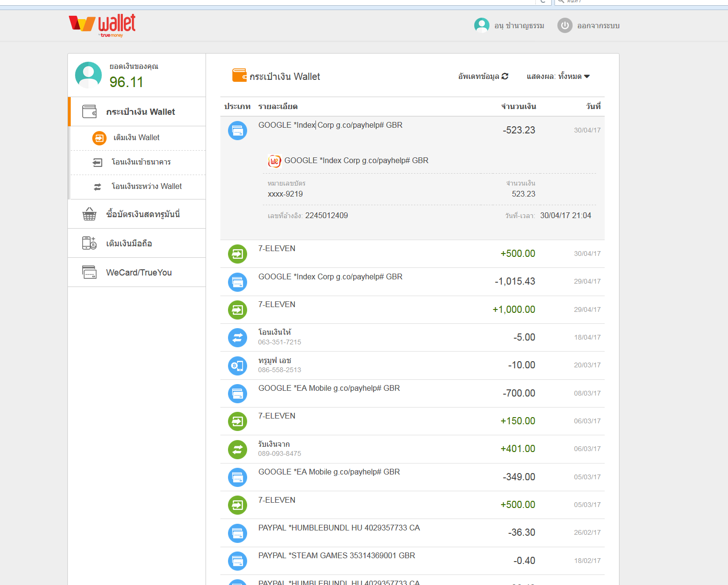Screen dimensions: 728x585
Task: Click the Google EA Mobile row dated 05/03/17
Action: pyautogui.click(x=413, y=477)
